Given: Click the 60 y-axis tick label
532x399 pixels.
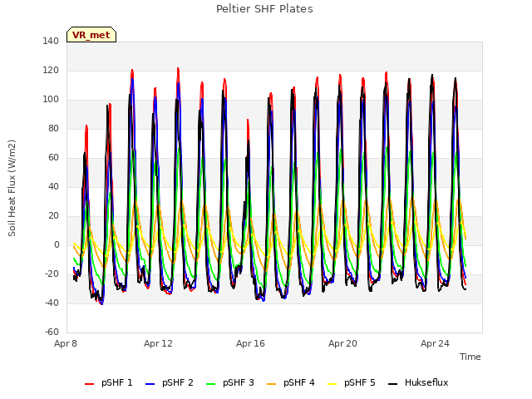Looking at the screenshot, I should [53, 157].
